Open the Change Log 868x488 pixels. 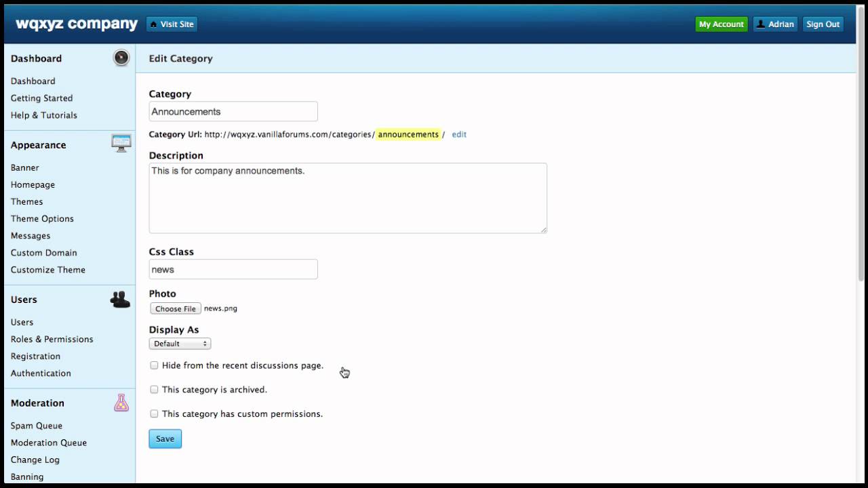[x=35, y=460]
